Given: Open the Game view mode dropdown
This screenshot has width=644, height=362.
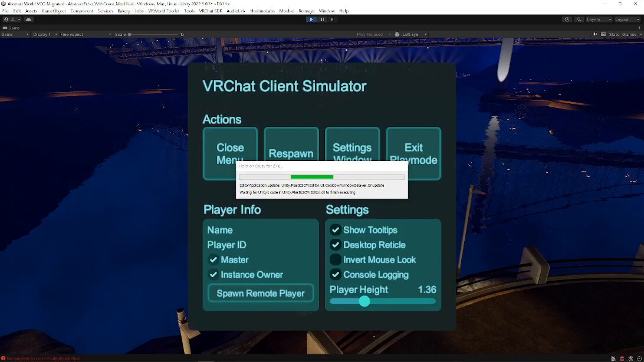Looking at the screenshot, I should point(15,34).
